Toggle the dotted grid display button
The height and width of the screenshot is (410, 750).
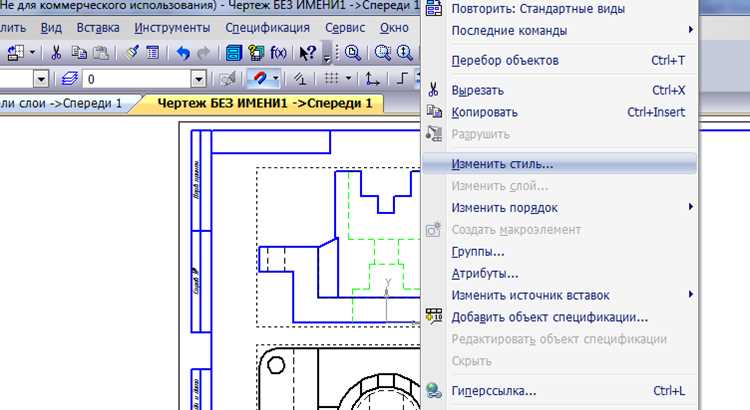pos(331,78)
